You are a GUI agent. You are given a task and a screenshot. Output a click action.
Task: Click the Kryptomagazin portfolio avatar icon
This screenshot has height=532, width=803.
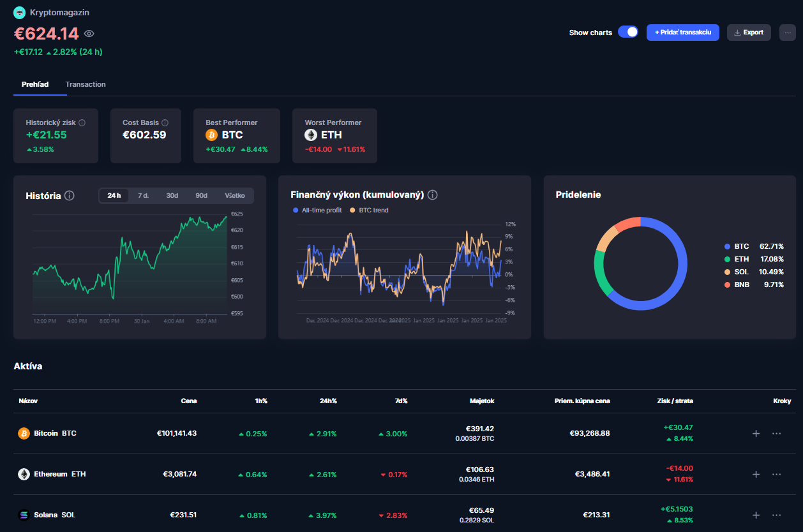(20, 12)
